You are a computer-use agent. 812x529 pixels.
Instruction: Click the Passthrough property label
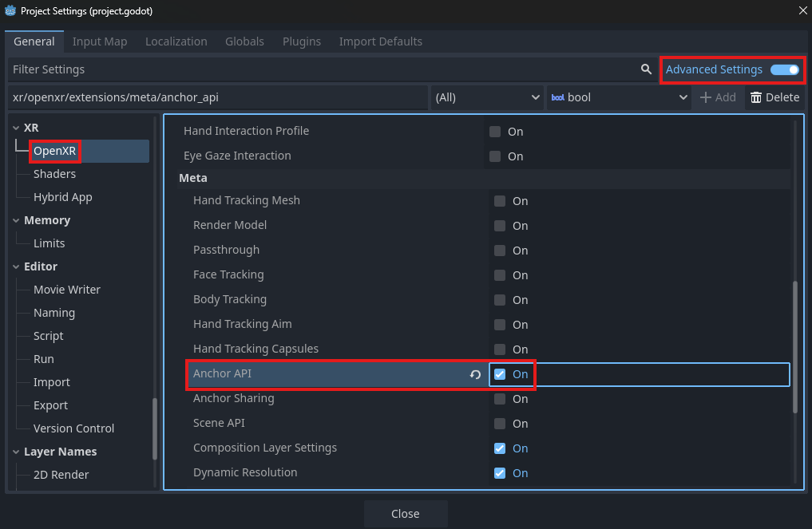pyautogui.click(x=226, y=250)
